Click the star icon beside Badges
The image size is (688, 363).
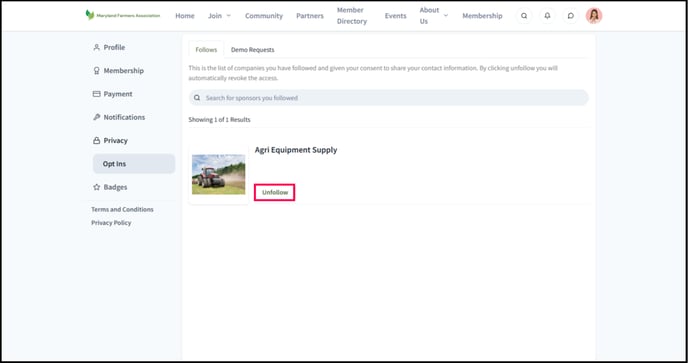pyautogui.click(x=97, y=187)
